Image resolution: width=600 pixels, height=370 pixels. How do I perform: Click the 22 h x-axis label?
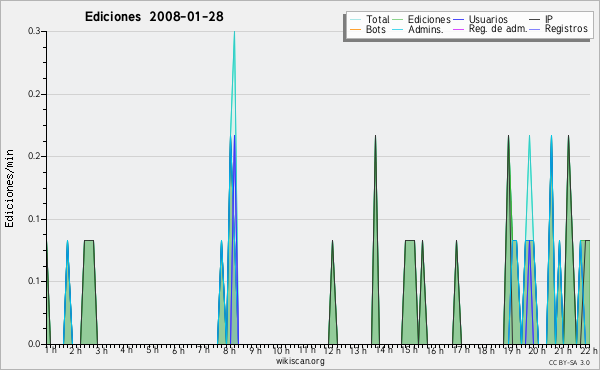click(589, 350)
